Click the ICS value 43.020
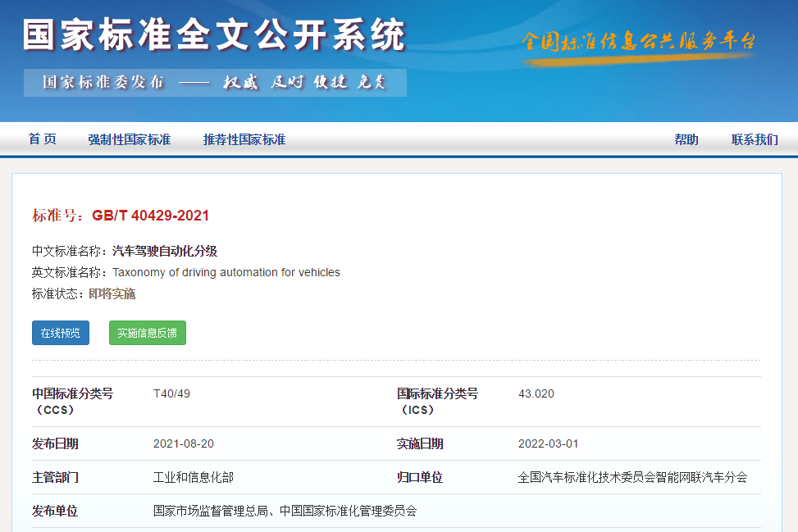Screen dimensions: 798x532 [x=536, y=393]
